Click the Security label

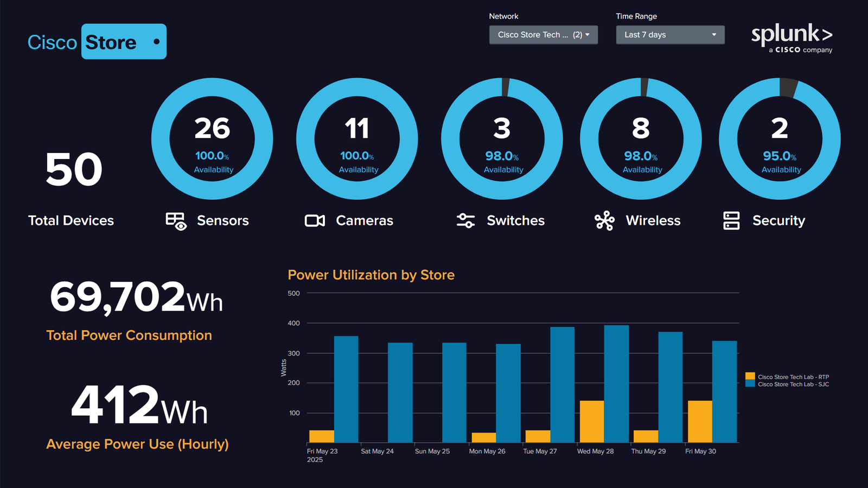pos(779,221)
